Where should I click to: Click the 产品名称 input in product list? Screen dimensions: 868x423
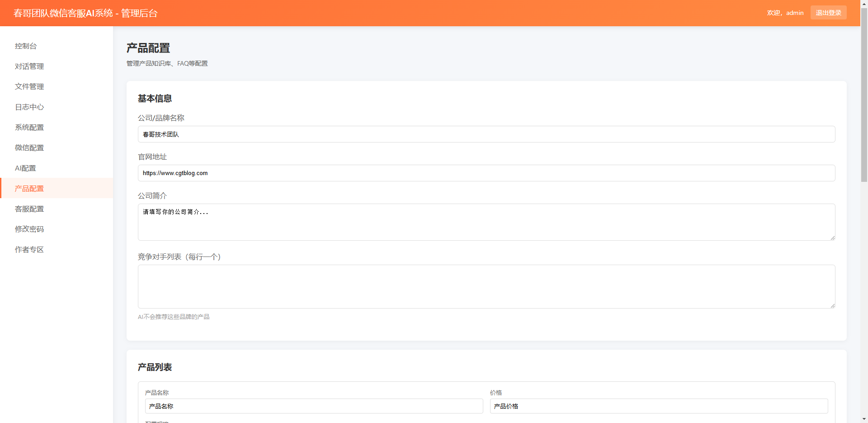[314, 406]
